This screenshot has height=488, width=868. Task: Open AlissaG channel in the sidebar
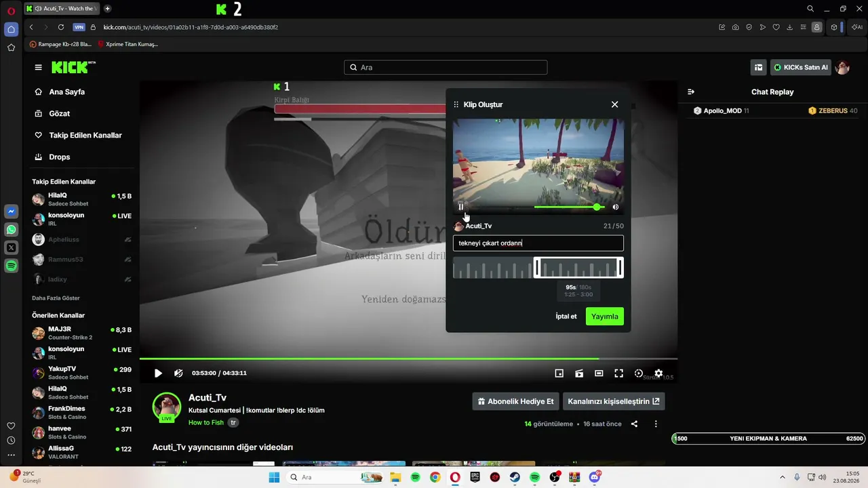82,451
